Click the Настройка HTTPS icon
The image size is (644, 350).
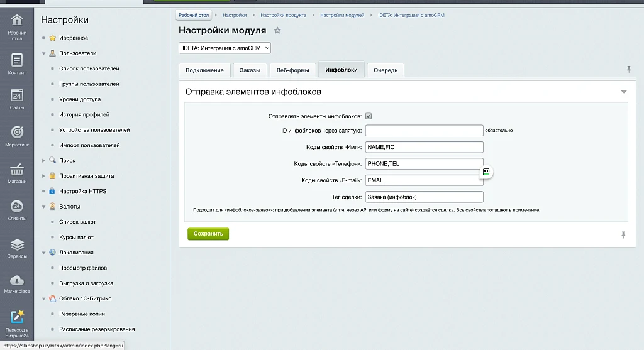53,191
